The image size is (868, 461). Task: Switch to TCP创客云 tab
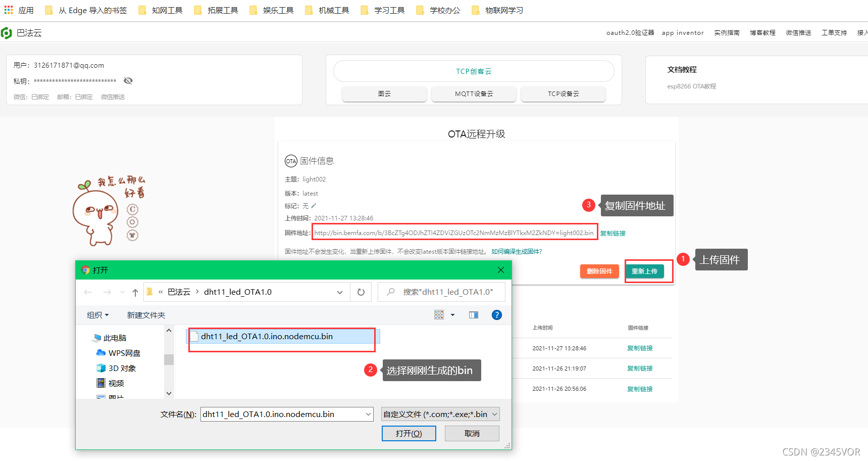tap(474, 71)
